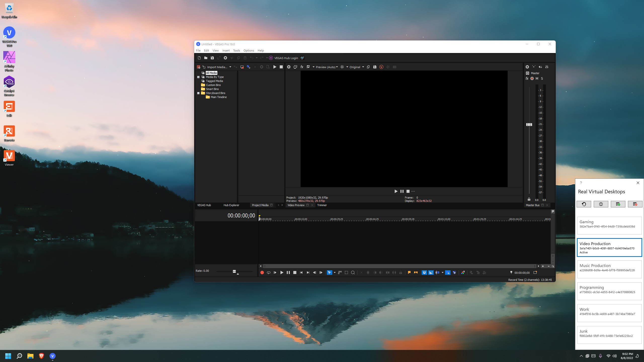644x362 pixels.
Task: Open the Options menu
Action: (x=249, y=50)
